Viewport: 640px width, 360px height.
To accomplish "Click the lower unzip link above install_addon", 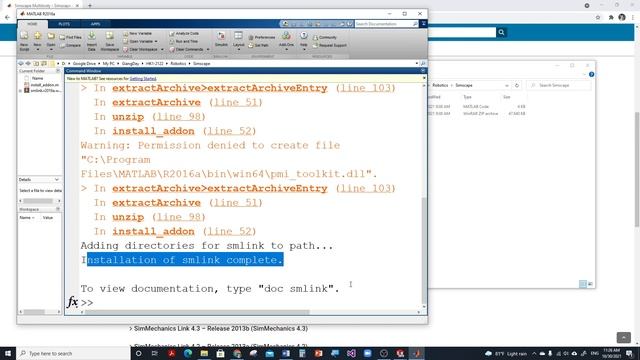I will (x=128, y=217).
